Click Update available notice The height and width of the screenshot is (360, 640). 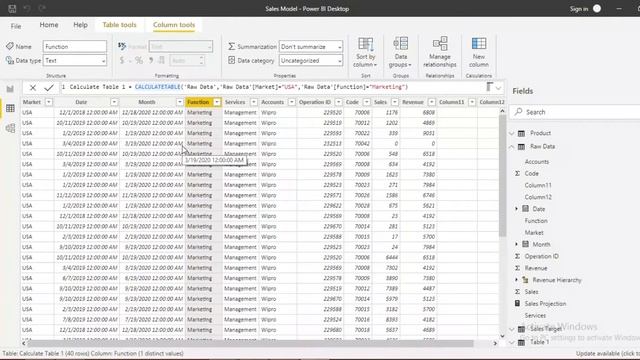pos(608,353)
